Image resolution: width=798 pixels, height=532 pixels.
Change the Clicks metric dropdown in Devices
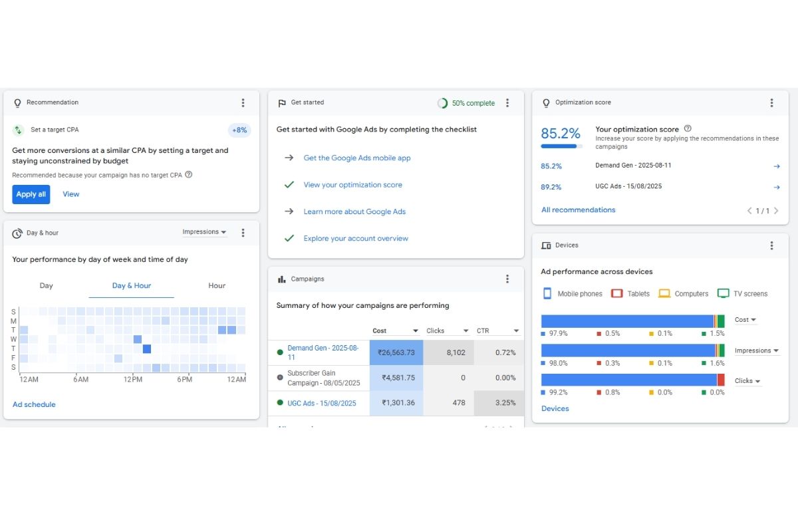tap(748, 381)
